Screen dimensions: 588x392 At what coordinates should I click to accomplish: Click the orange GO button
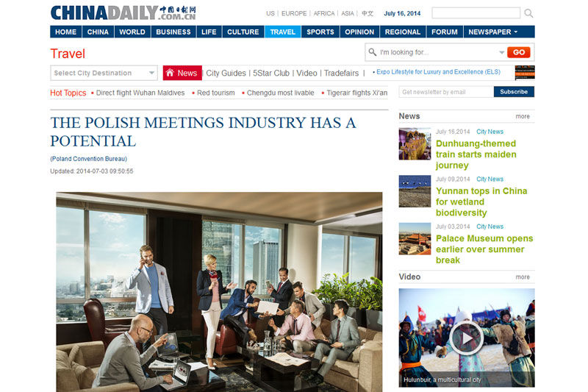point(519,52)
